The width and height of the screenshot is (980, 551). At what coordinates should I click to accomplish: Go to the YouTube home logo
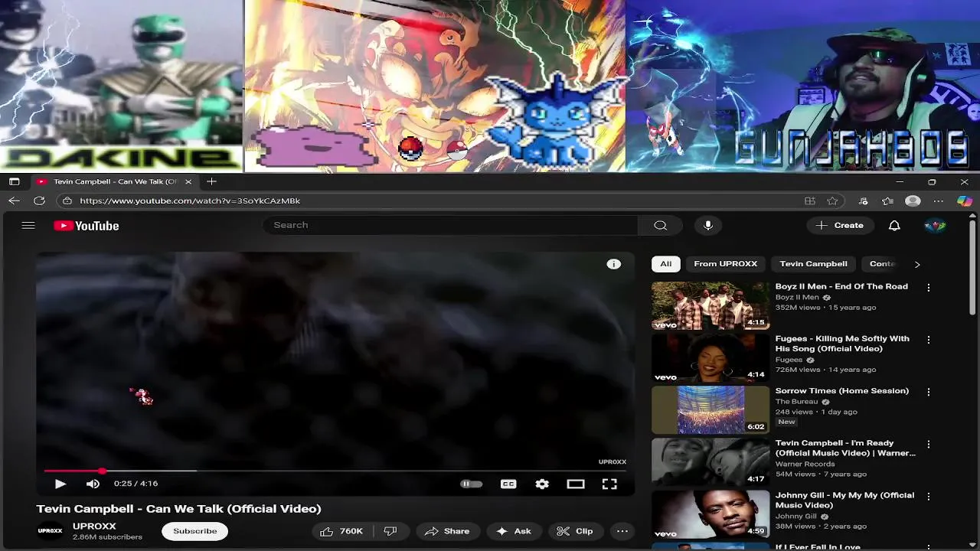(86, 226)
